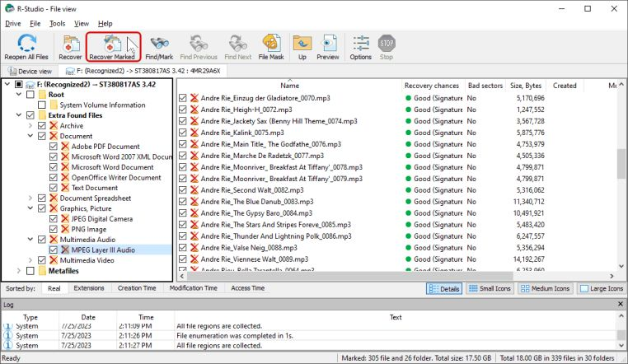This screenshot has height=364, width=628.
Task: Uncheck Andre Rie_The Blue Danub_0083.mp3 checkbox
Action: tap(183, 202)
